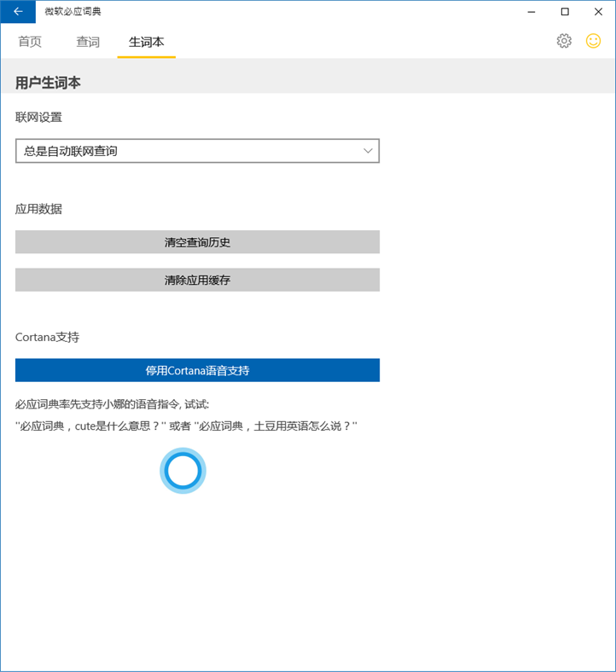Select the 生词本 tab
Screen dimensions: 616x672
pos(146,42)
